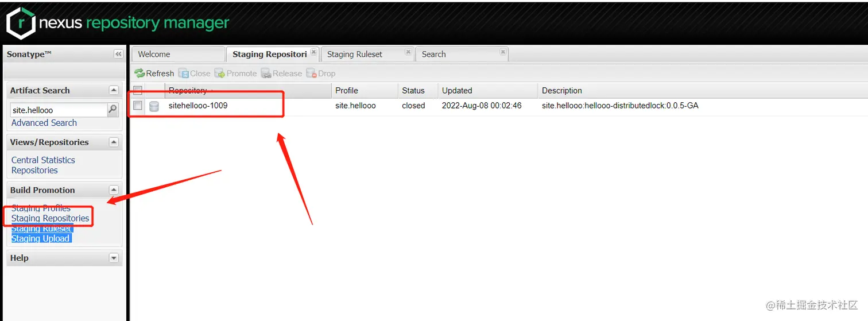This screenshot has height=321, width=868.
Task: Close the Staging Repositories tab
Action: click(314, 52)
